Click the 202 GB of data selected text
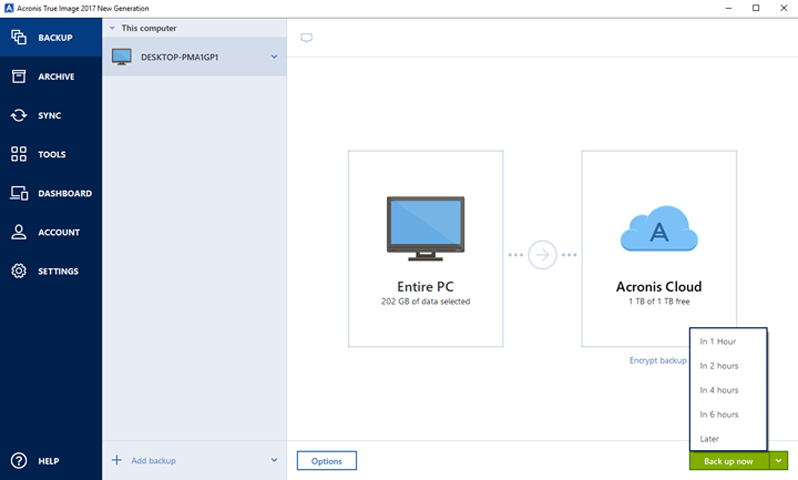The height and width of the screenshot is (480, 798). [425, 301]
